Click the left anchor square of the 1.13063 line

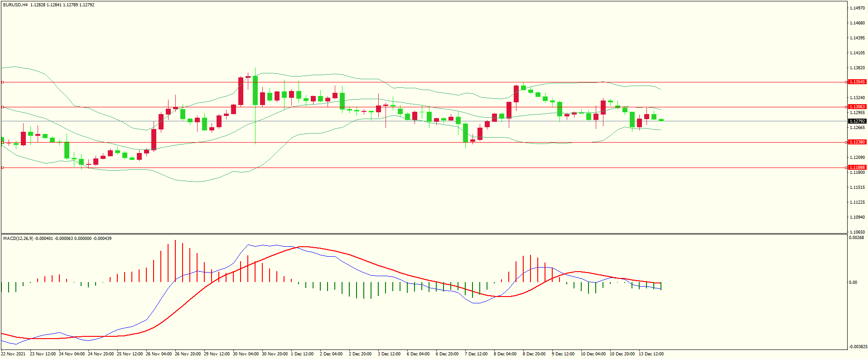tap(2, 107)
